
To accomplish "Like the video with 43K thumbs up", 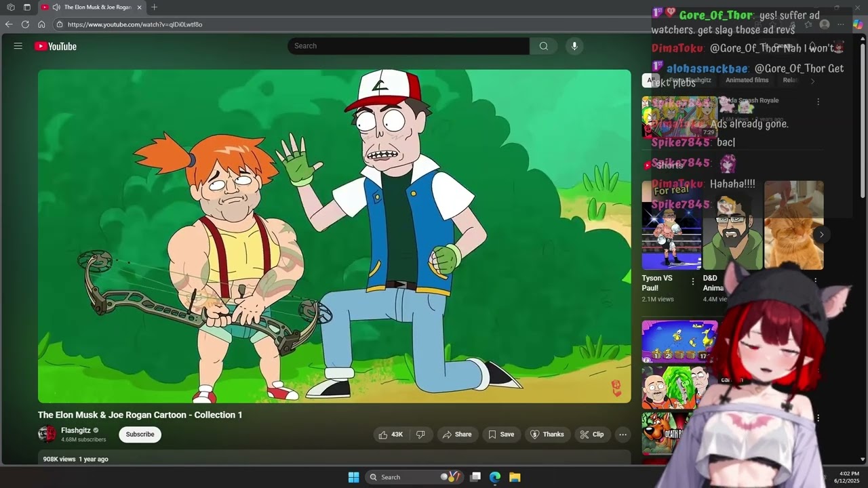I will click(391, 434).
